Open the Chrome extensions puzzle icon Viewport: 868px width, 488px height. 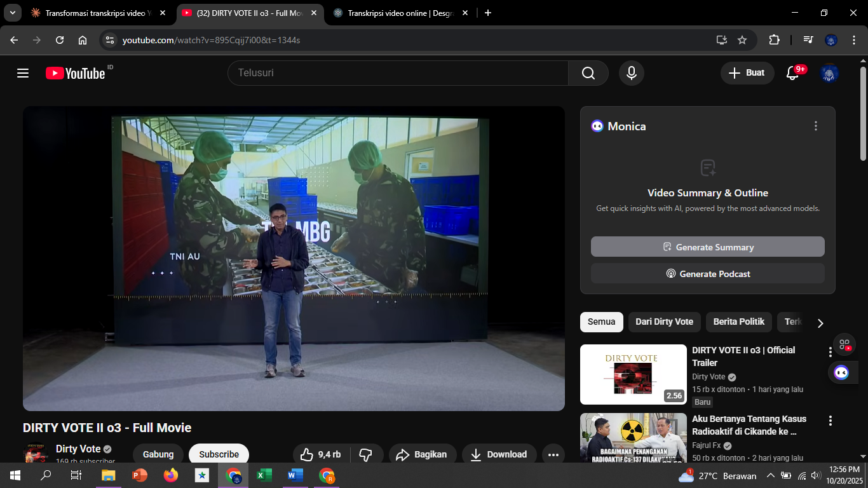tap(774, 40)
